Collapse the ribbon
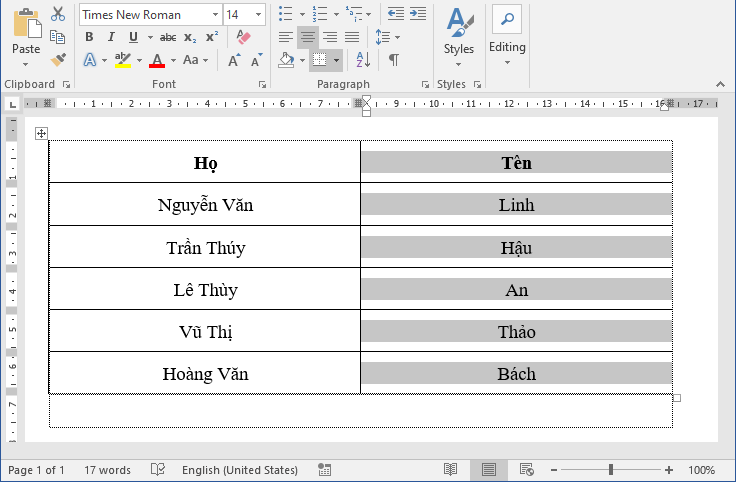The image size is (736, 482). tap(721, 84)
